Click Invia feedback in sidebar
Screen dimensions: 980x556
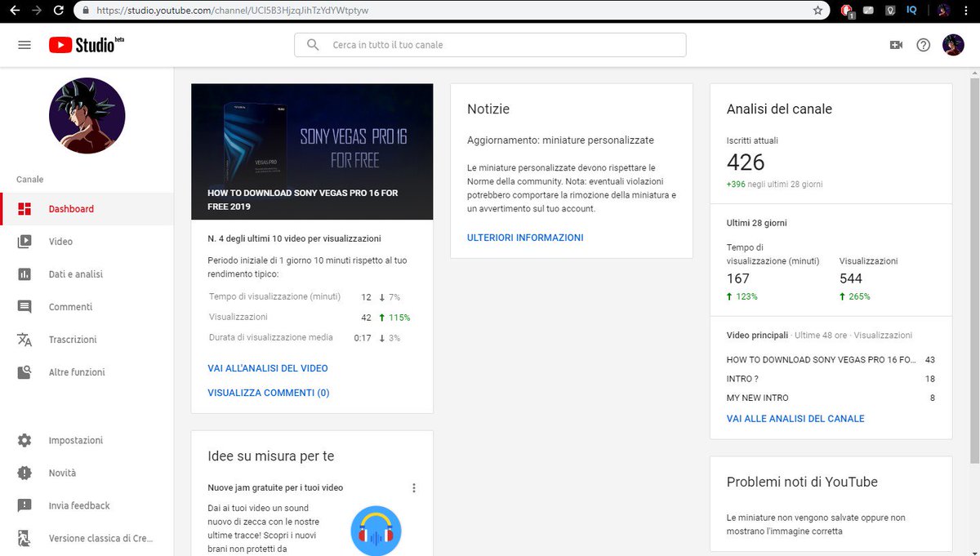tap(87, 505)
